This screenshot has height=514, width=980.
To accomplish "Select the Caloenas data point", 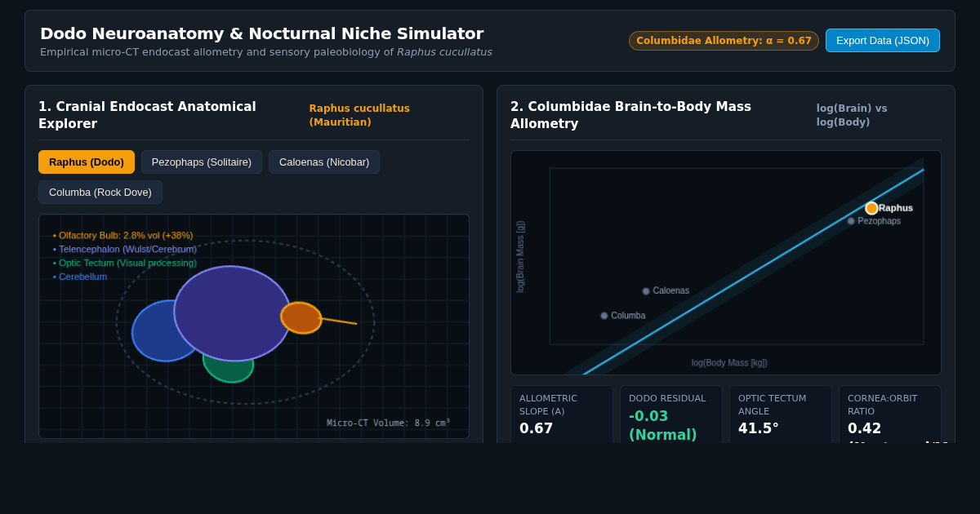I will (646, 291).
